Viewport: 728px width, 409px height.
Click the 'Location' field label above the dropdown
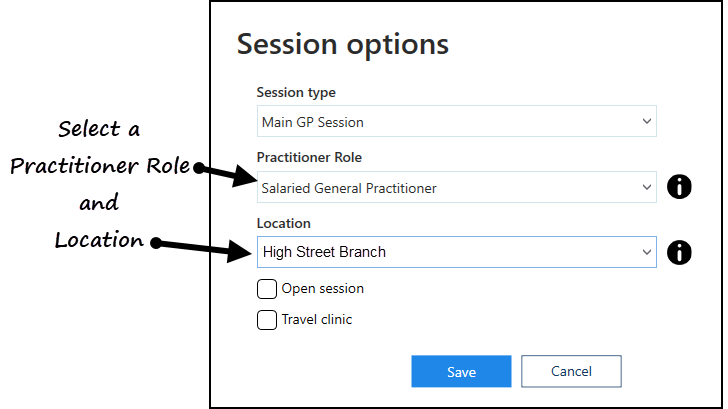(x=284, y=223)
